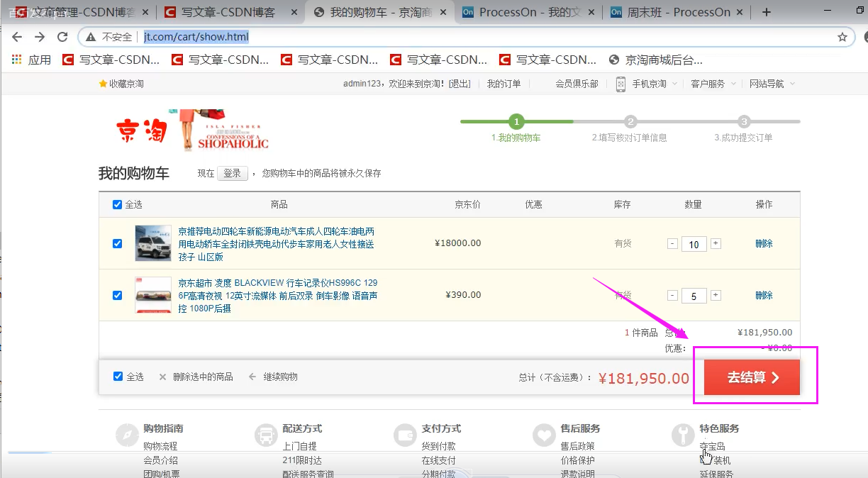Click the 京淘 logo

142,130
